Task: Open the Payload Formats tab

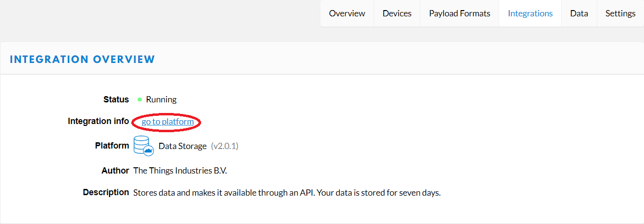Action: [x=460, y=13]
